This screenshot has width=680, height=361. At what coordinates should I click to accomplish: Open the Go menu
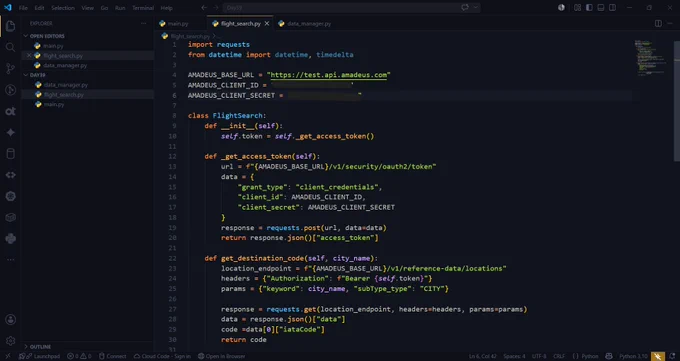pyautogui.click(x=104, y=8)
